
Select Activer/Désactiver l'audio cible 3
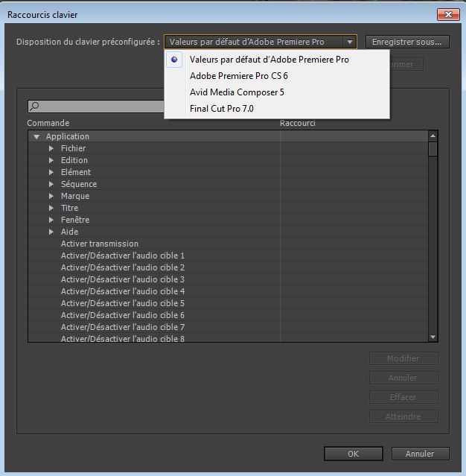[x=123, y=279]
